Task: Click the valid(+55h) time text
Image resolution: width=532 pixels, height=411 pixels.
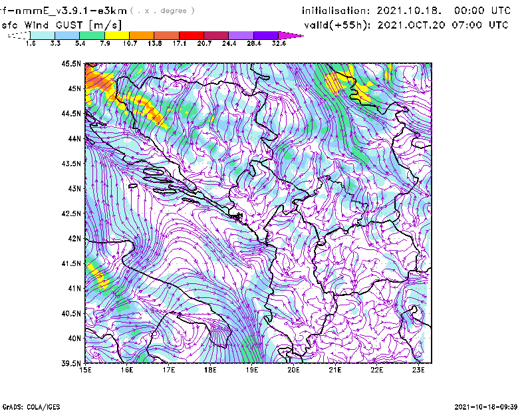Action: pos(406,25)
